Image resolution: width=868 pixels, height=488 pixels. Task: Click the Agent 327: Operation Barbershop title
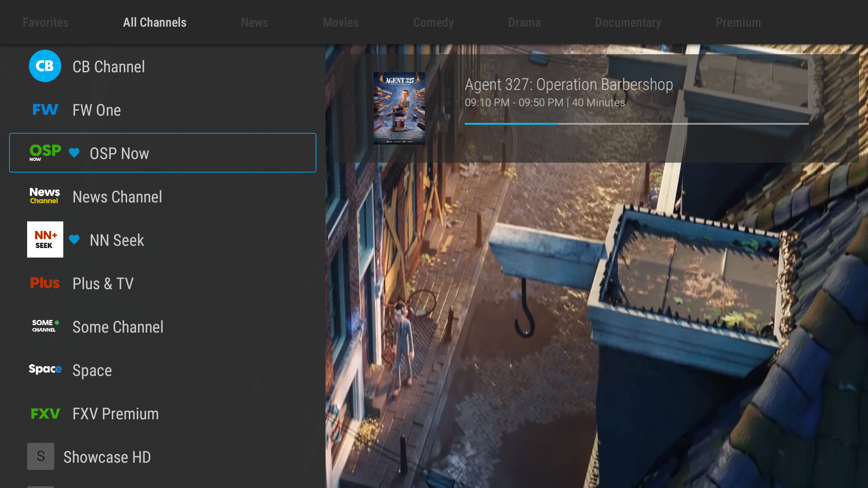point(569,84)
